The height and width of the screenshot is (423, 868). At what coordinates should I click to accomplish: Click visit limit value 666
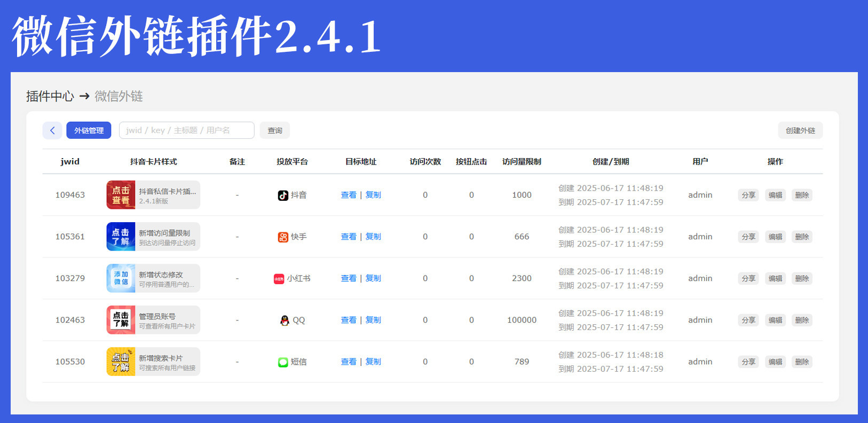pos(522,237)
